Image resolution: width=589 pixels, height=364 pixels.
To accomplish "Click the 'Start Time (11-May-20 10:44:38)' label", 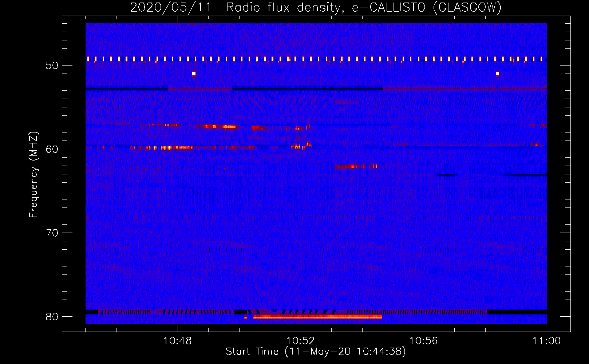I will (x=316, y=351).
